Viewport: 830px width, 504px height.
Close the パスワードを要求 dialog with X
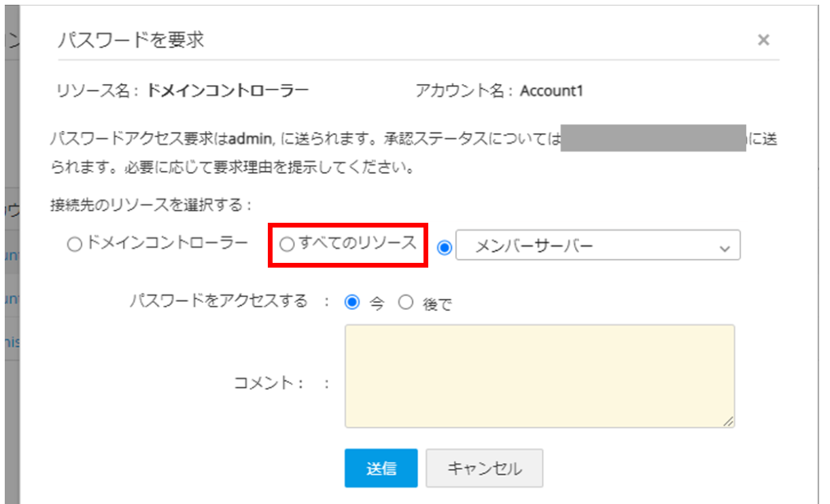[763, 40]
